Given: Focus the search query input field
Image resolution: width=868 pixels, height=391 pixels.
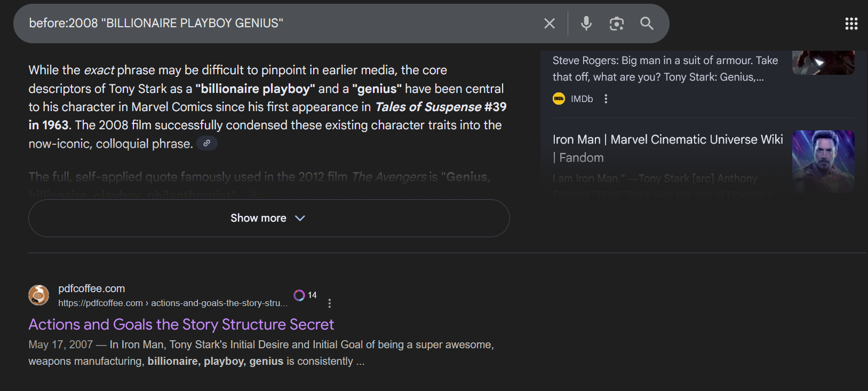Looking at the screenshot, I should pyautogui.click(x=277, y=24).
